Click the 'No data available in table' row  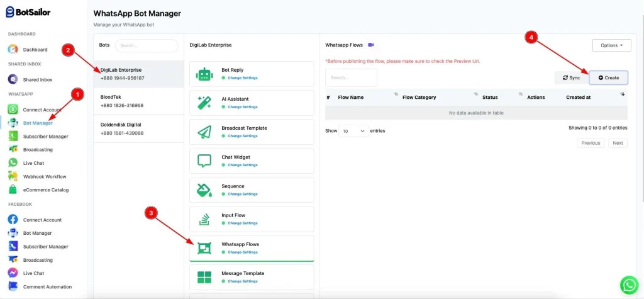(477, 113)
